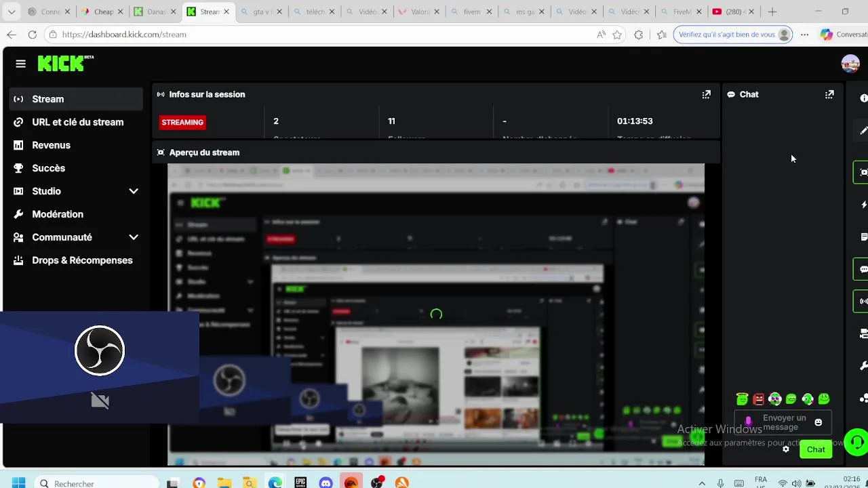Click the stream preview thumbnail
This screenshot has width=868, height=488.
(436, 314)
